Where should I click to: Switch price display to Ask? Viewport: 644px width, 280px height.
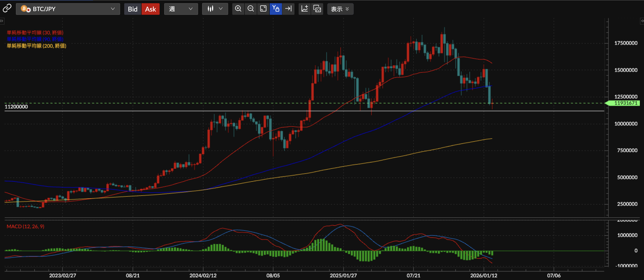[151, 9]
